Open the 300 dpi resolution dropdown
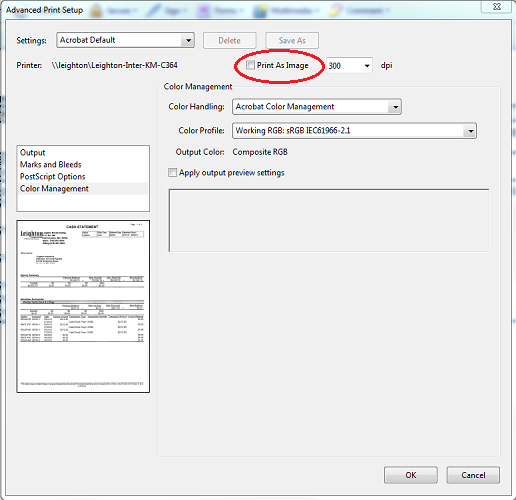 [349, 66]
